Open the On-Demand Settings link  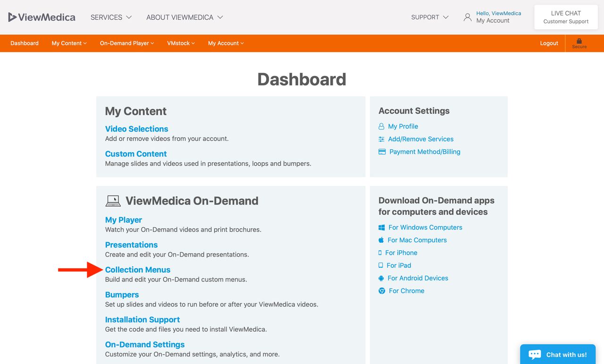145,345
